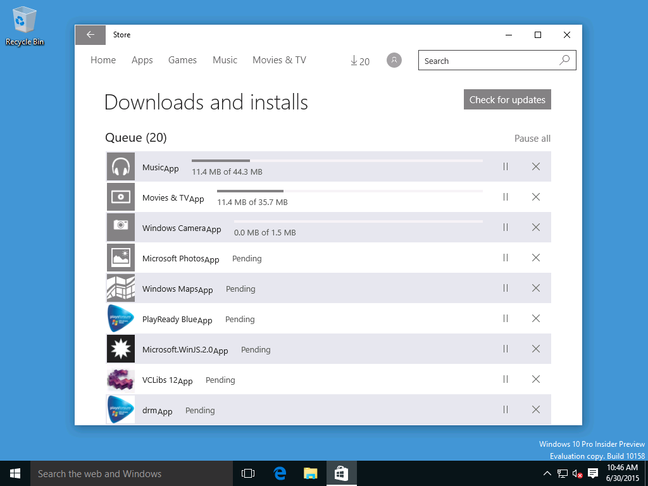
Task: Cancel the MusicApp download
Action: [536, 167]
